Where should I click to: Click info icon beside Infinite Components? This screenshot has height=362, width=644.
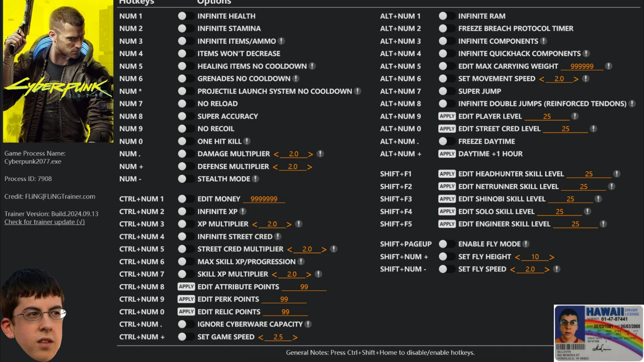(543, 41)
